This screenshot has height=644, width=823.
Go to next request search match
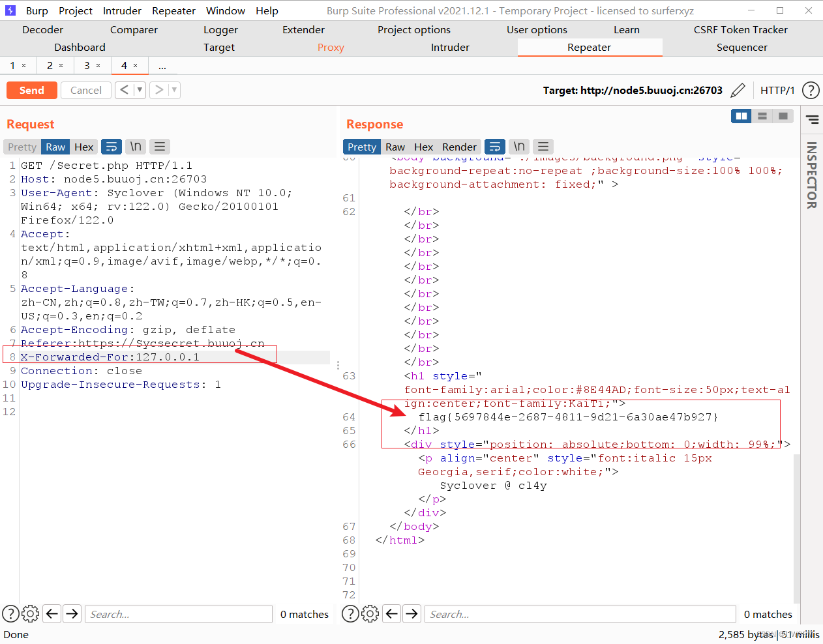coord(72,613)
